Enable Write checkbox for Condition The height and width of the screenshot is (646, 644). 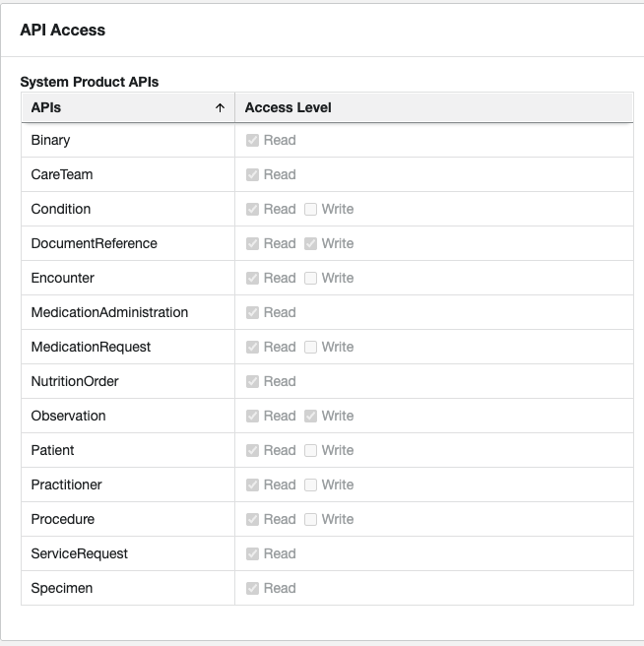click(x=310, y=210)
